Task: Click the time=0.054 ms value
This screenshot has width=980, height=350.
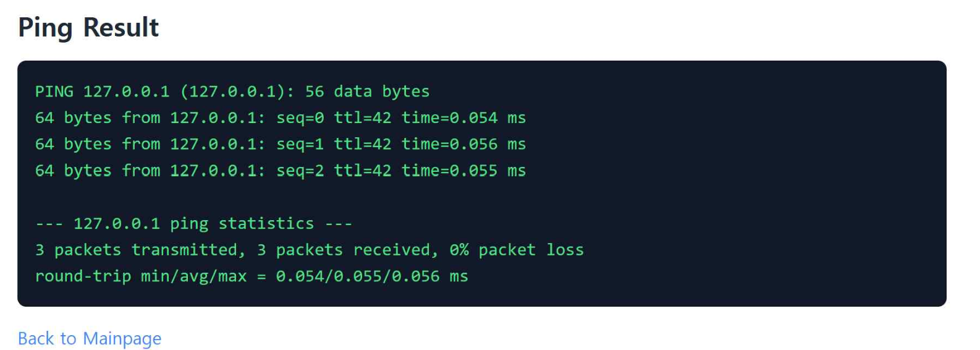Action: tap(463, 118)
